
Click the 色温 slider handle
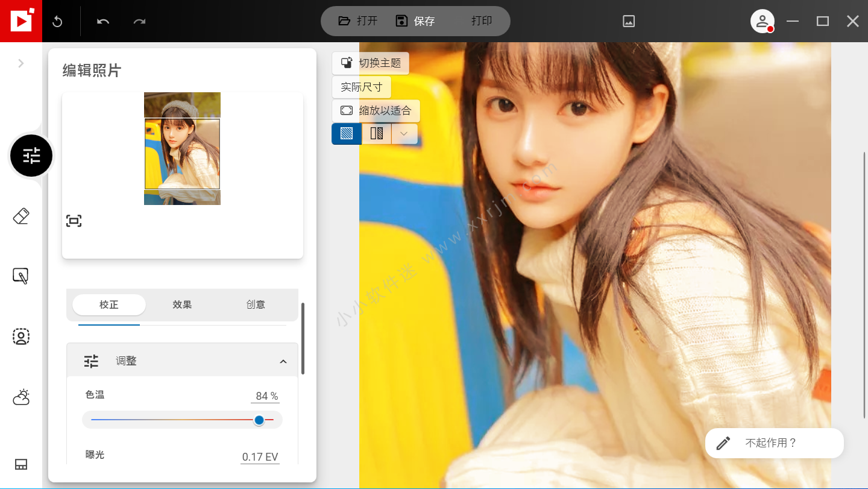[259, 420]
